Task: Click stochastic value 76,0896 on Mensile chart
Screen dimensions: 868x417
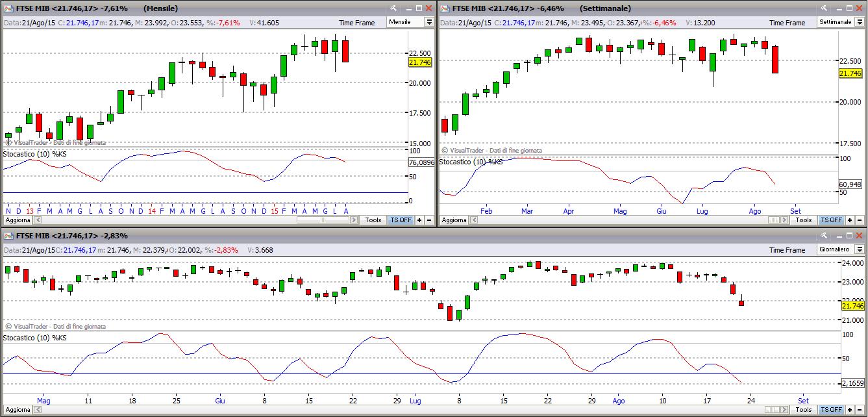Action: pos(421,162)
